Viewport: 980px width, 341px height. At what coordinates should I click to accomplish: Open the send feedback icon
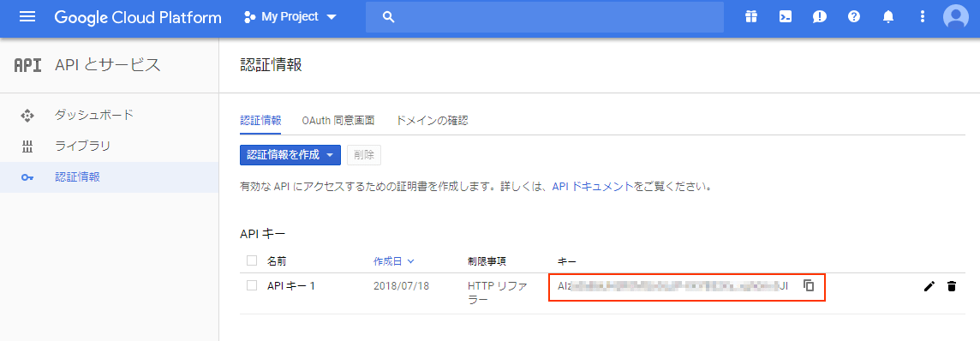tap(819, 17)
